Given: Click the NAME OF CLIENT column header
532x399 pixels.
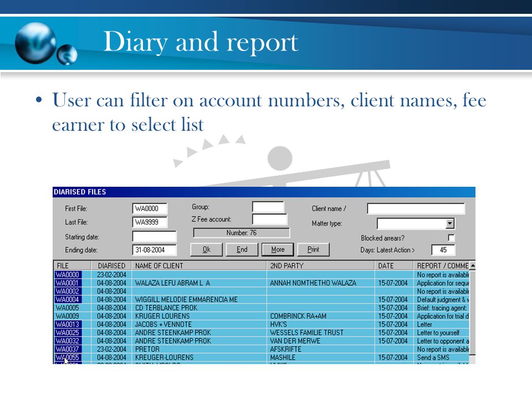Looking at the screenshot, I should pyautogui.click(x=199, y=265).
